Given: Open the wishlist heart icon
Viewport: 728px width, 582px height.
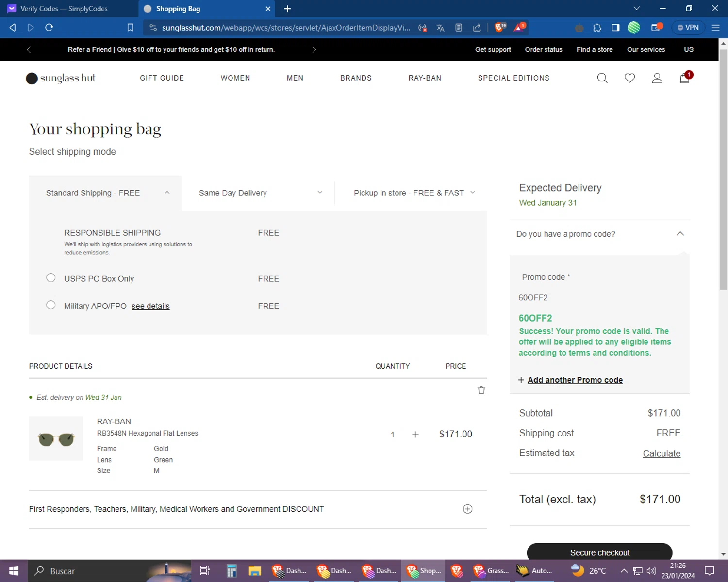Looking at the screenshot, I should coord(629,78).
